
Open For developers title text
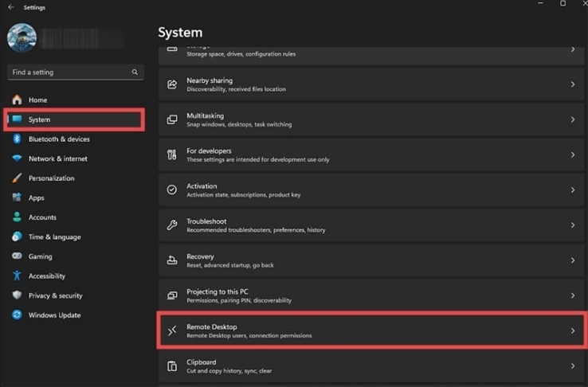click(x=209, y=151)
